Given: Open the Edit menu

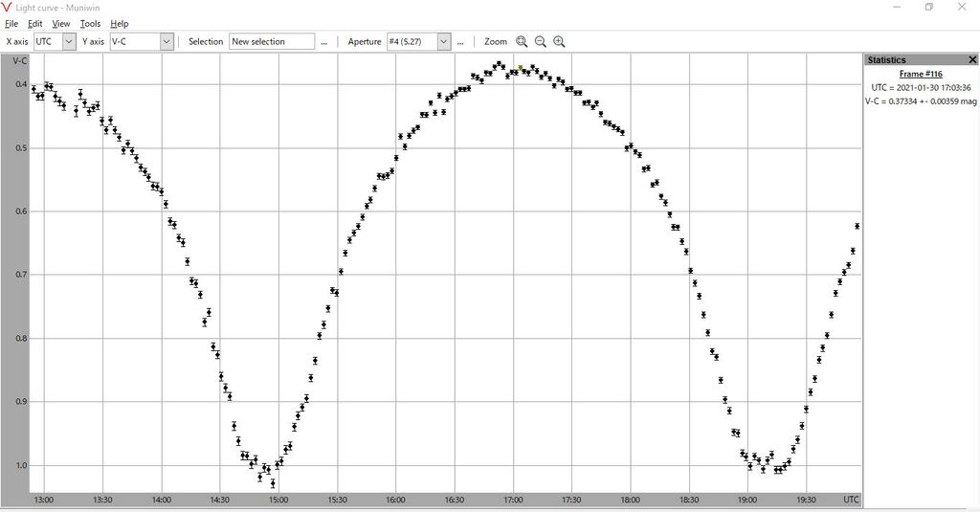Looking at the screenshot, I should [35, 24].
